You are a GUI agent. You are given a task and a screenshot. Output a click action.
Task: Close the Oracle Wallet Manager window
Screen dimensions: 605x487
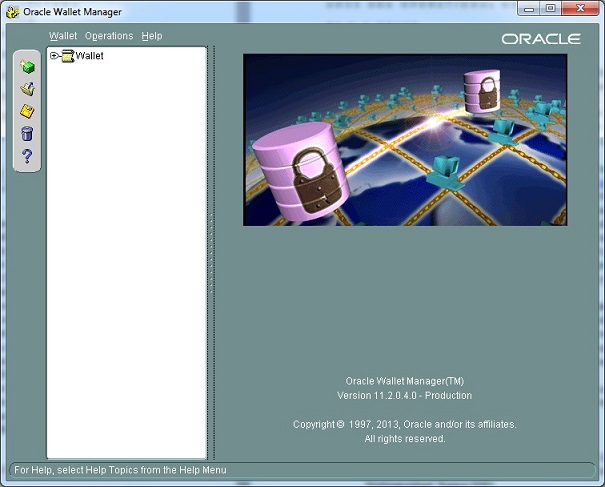point(580,8)
